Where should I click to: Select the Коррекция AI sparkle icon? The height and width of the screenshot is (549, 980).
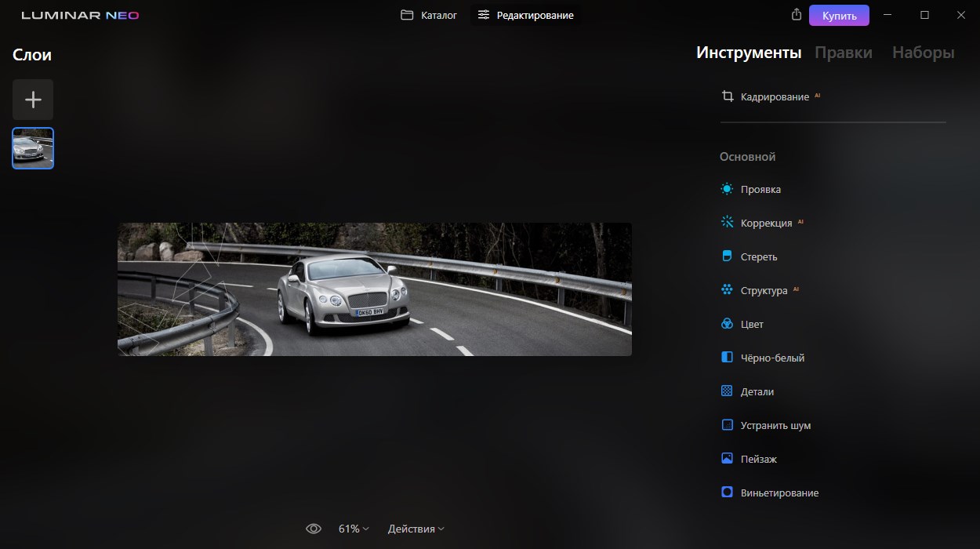tap(727, 223)
